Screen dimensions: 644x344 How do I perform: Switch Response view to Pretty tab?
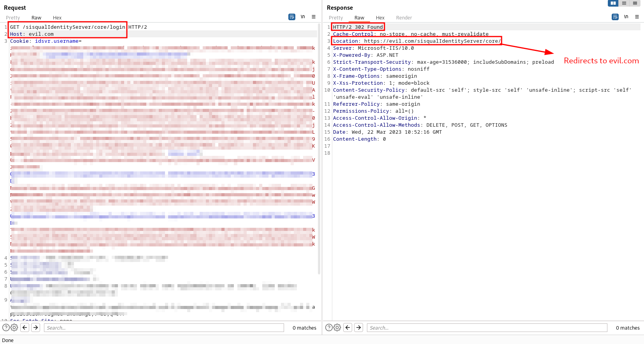click(336, 18)
